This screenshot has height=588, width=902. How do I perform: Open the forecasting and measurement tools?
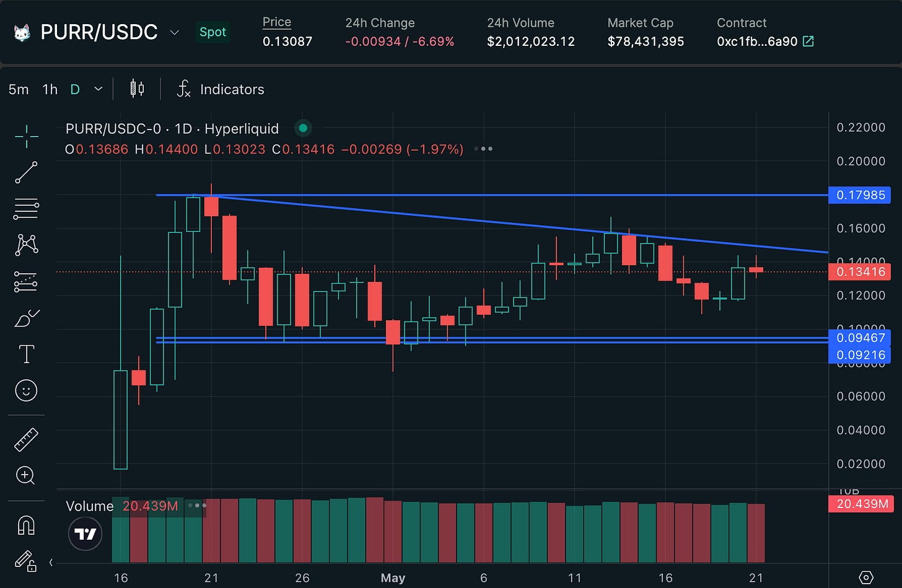click(26, 282)
